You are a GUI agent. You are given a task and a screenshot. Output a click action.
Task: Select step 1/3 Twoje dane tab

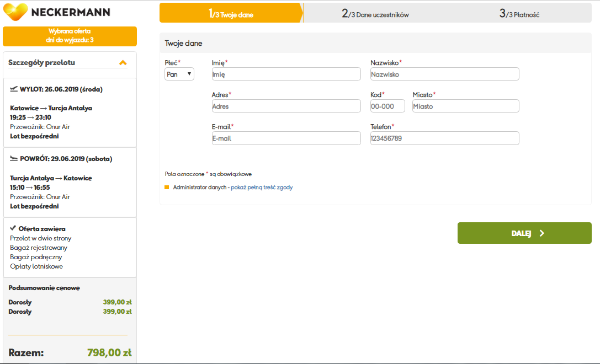point(231,13)
